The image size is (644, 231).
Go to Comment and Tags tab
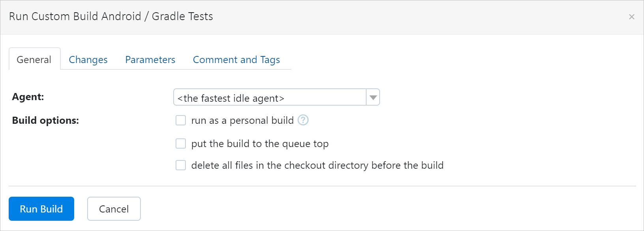[236, 60]
